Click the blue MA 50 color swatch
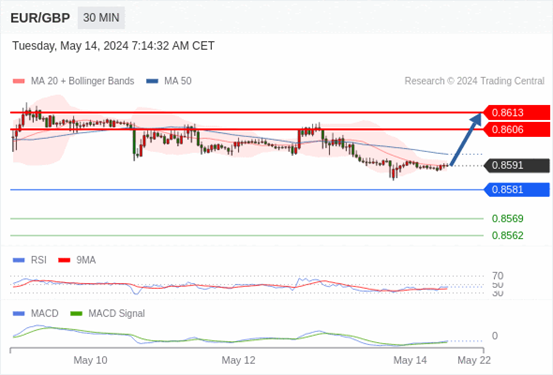Screen dimensions: 553x375 (x=152, y=81)
